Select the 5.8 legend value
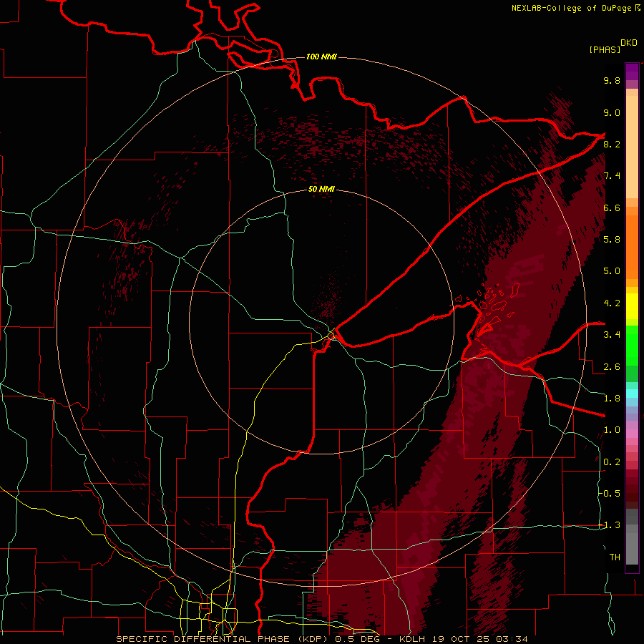644x644 pixels. pyautogui.click(x=612, y=240)
